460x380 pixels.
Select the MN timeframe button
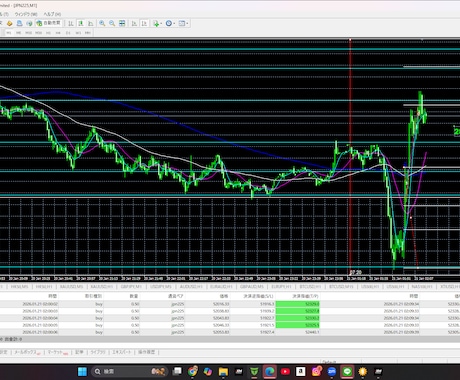[x=88, y=33]
